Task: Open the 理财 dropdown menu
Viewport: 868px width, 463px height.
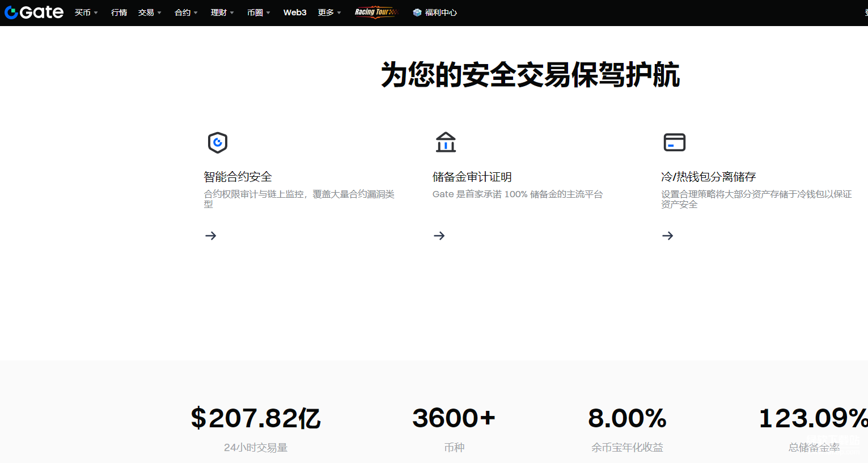Action: (x=222, y=12)
